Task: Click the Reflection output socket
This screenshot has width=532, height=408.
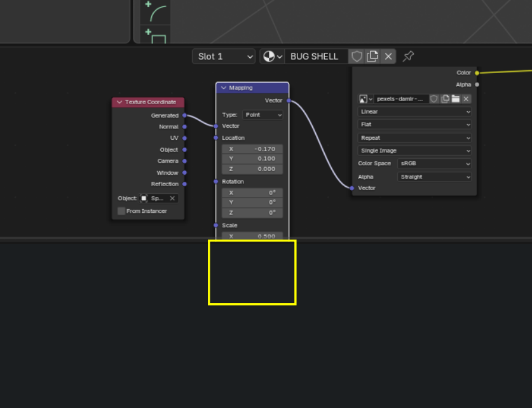Action: tap(184, 184)
